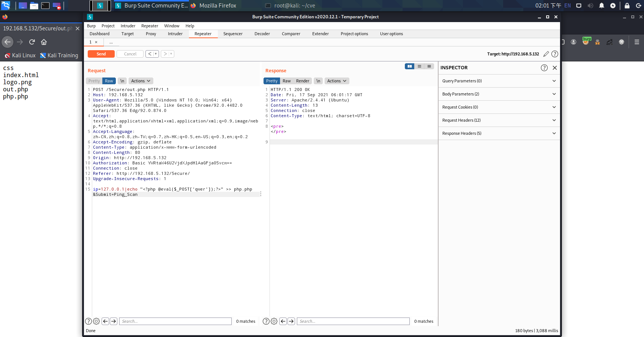Viewport: 644px width, 337px height.
Task: Expand Body Parameters section
Action: 499,94
